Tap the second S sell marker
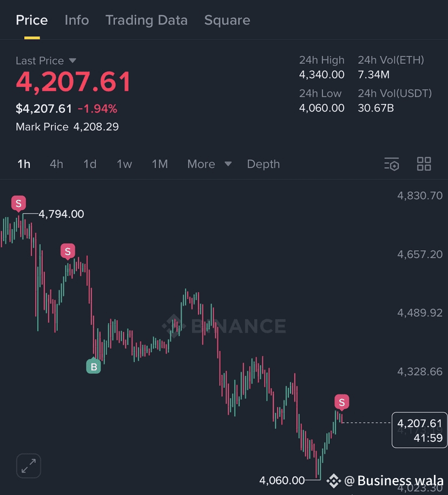 tap(68, 252)
